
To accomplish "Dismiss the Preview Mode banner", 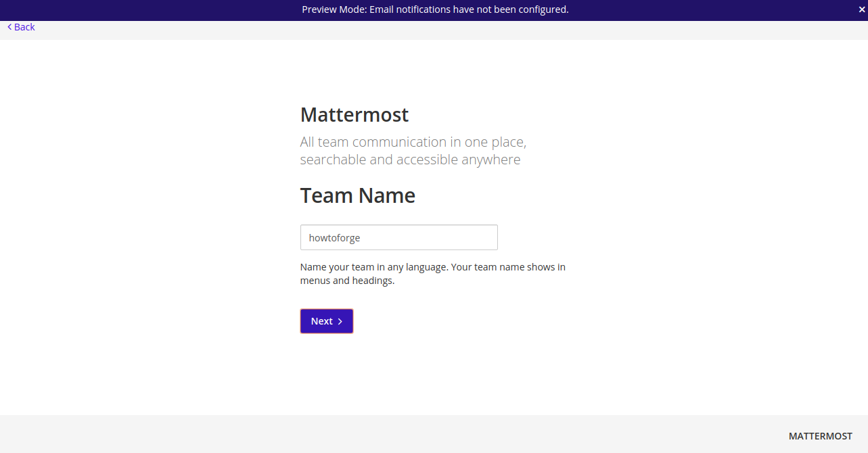I will point(862,9).
